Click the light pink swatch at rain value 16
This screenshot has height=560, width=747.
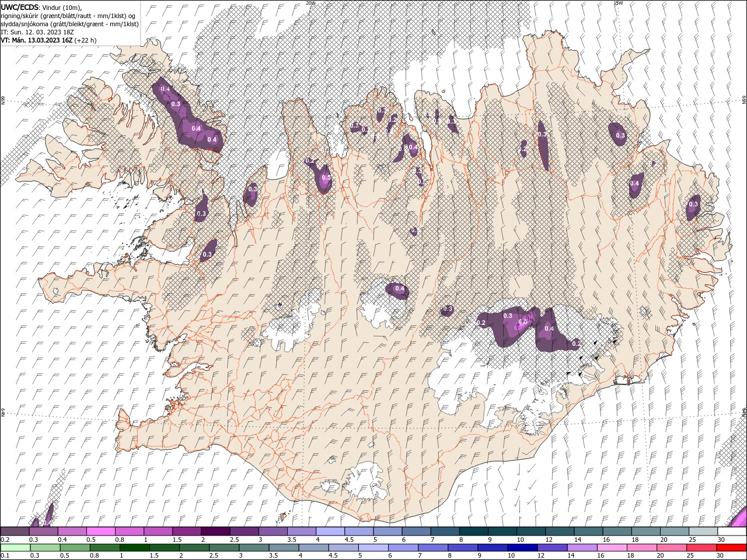[x=612, y=547]
